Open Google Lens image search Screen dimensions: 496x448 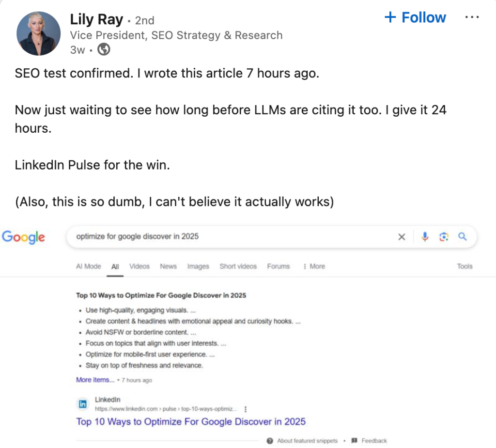(x=443, y=237)
